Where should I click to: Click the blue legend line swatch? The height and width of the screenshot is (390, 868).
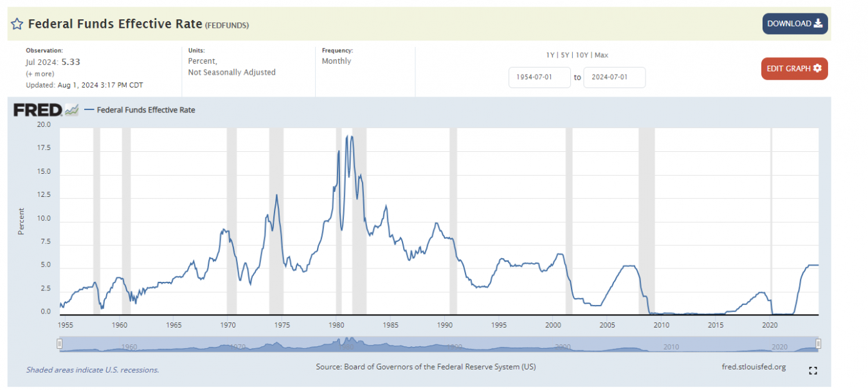pyautogui.click(x=89, y=110)
